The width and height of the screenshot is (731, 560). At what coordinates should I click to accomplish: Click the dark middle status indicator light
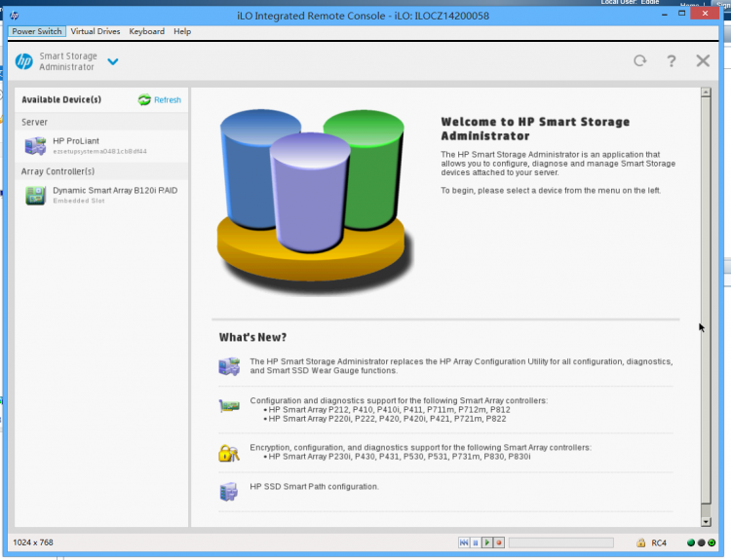[x=701, y=542]
